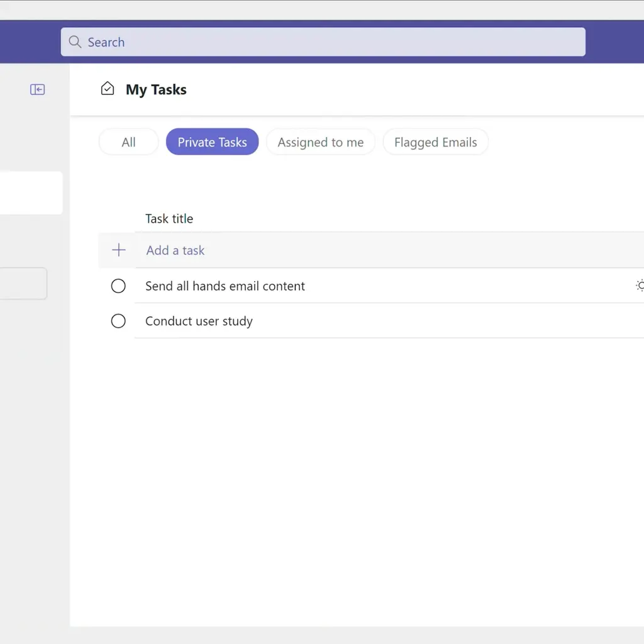
Task: Mark "Send all hands email content" complete
Action: [118, 286]
